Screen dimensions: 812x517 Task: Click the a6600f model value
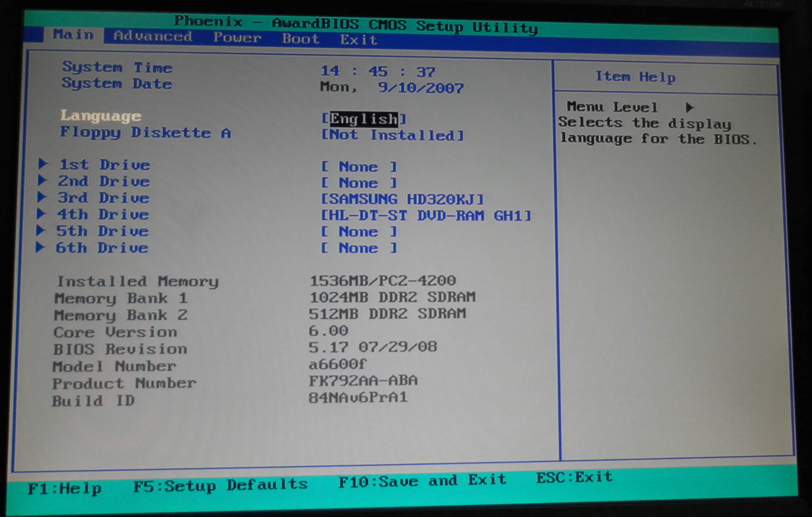pos(338,364)
